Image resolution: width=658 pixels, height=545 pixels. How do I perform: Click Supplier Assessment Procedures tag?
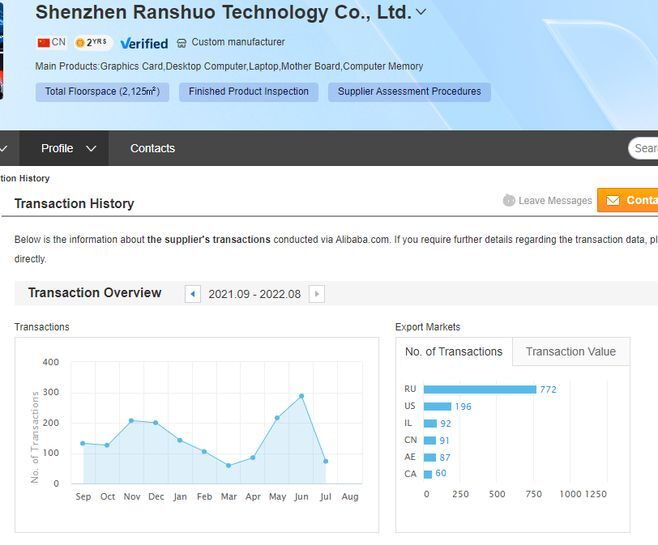click(409, 92)
